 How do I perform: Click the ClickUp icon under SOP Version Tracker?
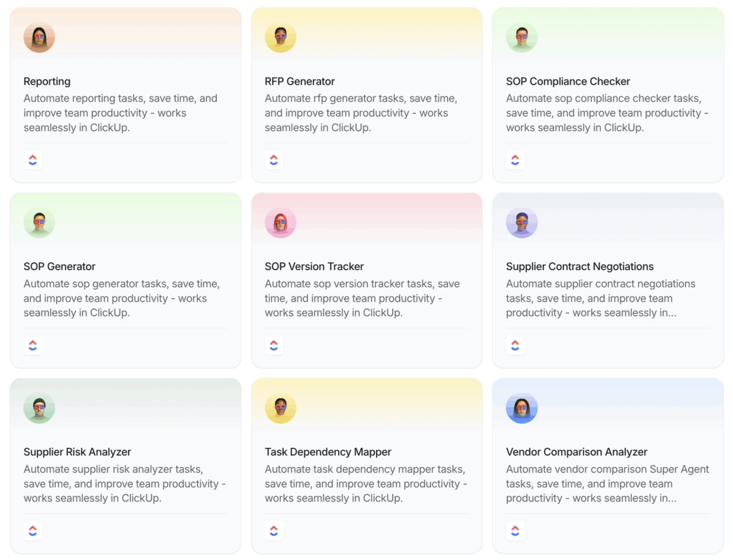274,345
